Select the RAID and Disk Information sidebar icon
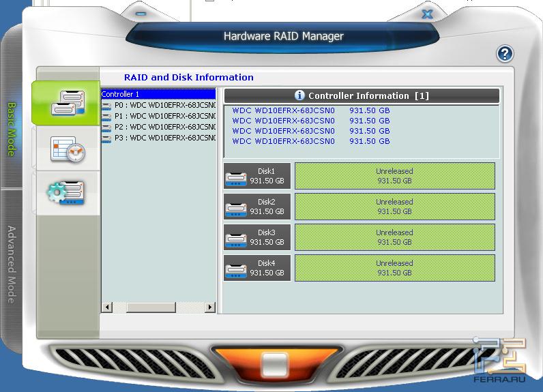Image resolution: width=543 pixels, height=392 pixels. point(65,103)
